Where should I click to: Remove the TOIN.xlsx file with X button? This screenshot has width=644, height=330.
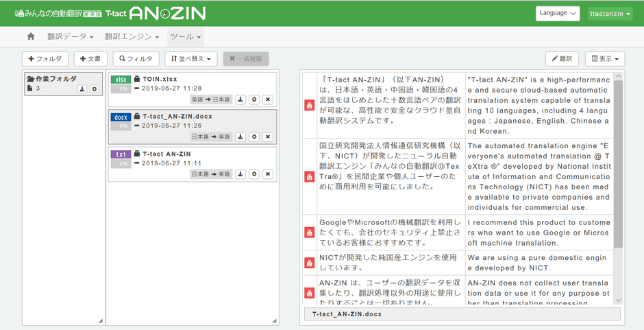(268, 99)
